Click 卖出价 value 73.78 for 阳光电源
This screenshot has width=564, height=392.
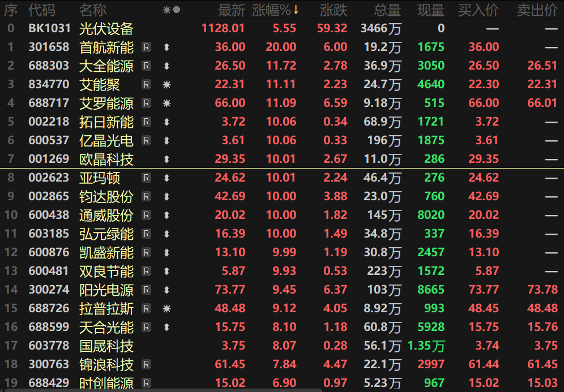pos(542,290)
